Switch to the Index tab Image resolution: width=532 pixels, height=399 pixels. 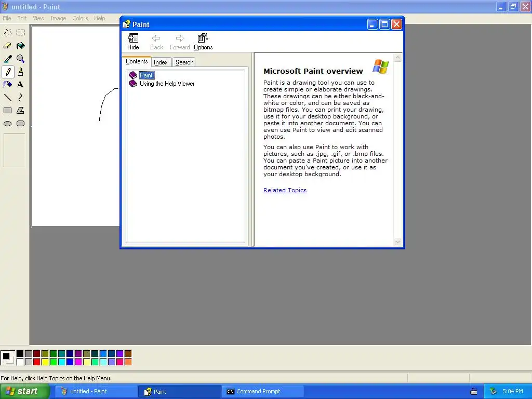(161, 62)
